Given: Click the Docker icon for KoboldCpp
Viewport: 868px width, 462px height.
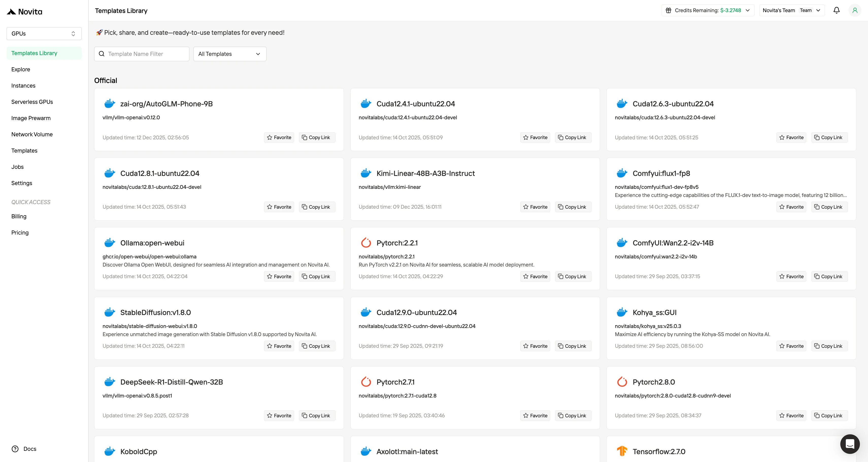Looking at the screenshot, I should pyautogui.click(x=109, y=452).
